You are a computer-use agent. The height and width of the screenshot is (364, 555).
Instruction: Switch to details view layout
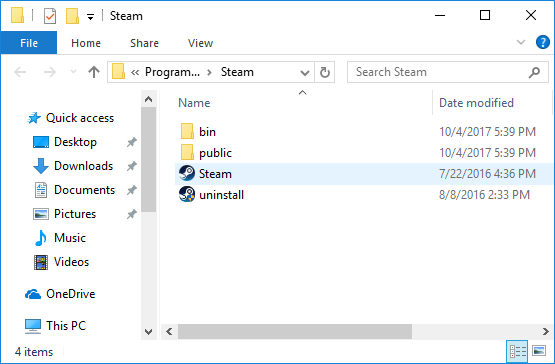tap(517, 351)
